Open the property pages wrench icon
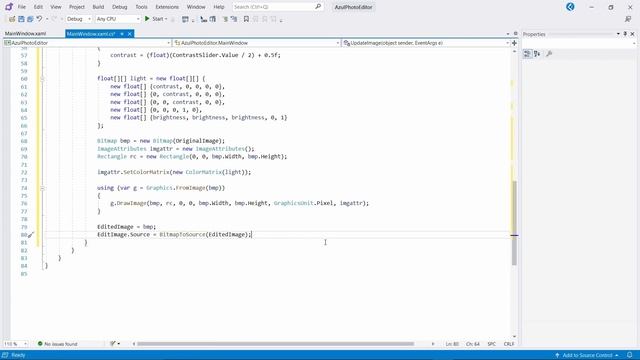 (x=549, y=53)
